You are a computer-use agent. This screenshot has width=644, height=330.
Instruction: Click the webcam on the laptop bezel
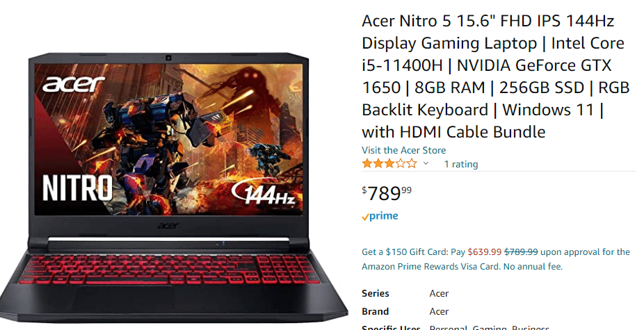tap(168, 58)
